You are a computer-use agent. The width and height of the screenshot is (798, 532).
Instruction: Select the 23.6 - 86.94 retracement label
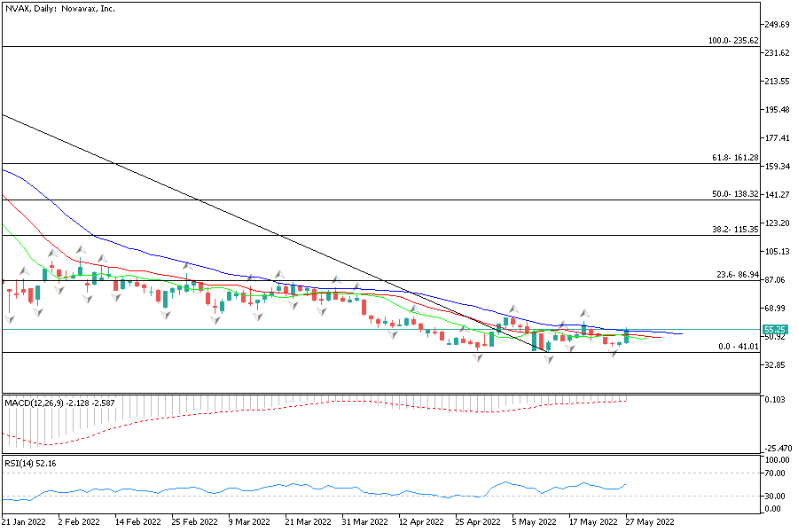click(737, 276)
